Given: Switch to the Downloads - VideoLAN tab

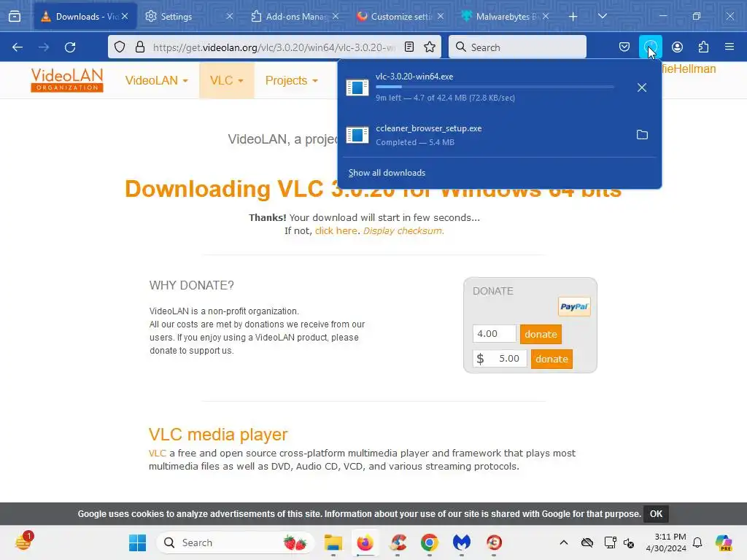Looking at the screenshot, I should tap(86, 16).
